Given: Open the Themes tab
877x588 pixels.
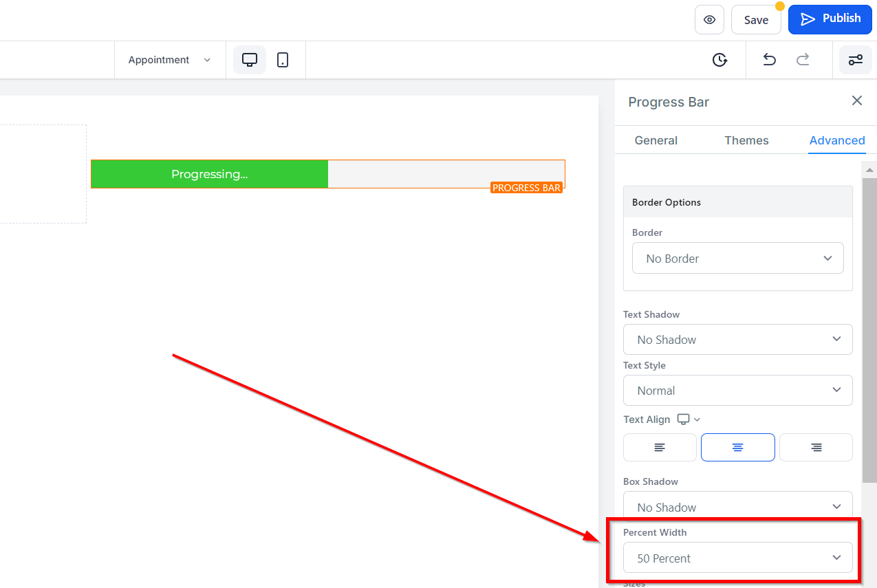Looking at the screenshot, I should 746,140.
